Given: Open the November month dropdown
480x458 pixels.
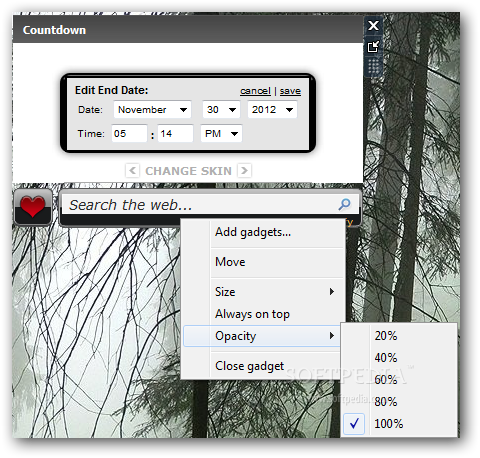Looking at the screenshot, I should 152,110.
